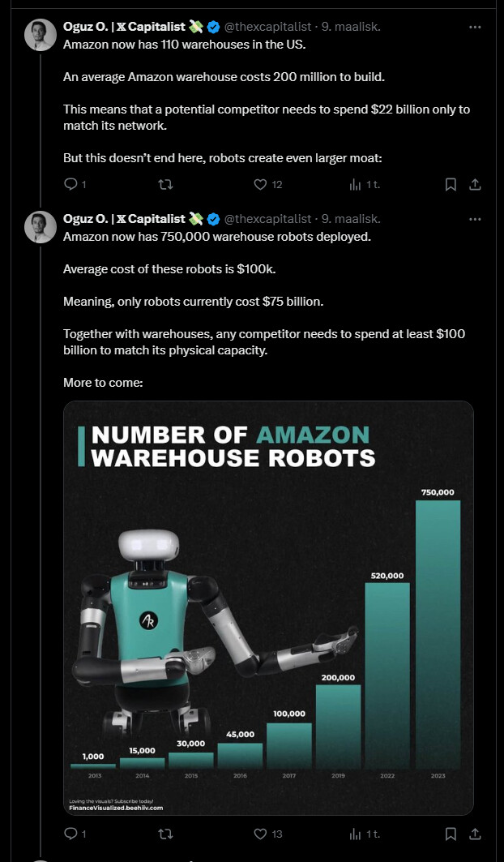Open @thexcapitalist handle in the first tweet
Screen dimensions: 504x862
(267, 27)
